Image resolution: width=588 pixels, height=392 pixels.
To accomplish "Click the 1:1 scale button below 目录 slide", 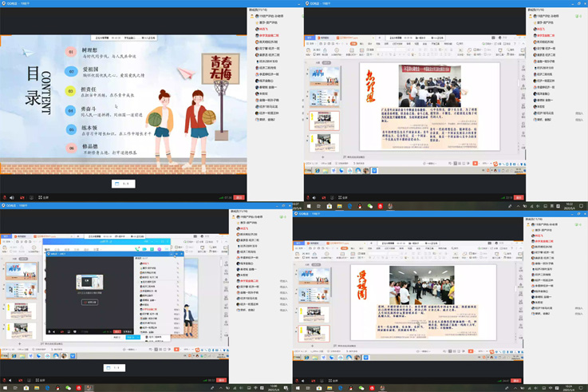I will pos(124,184).
